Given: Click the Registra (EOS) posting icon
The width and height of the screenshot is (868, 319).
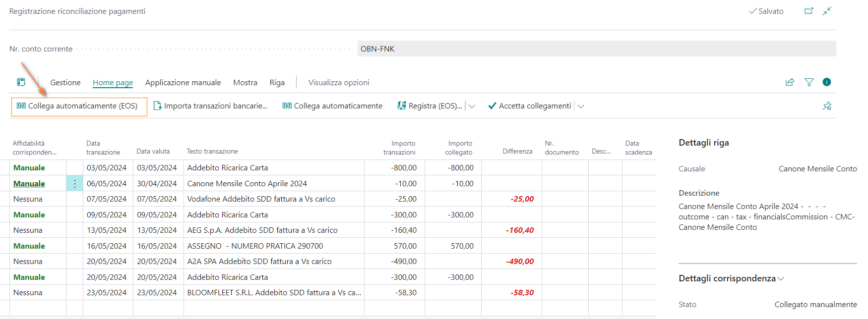Looking at the screenshot, I should tap(402, 106).
